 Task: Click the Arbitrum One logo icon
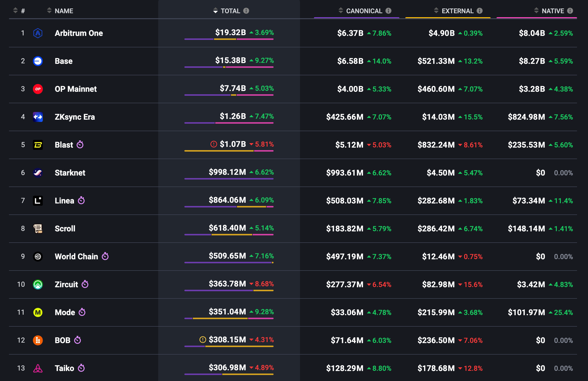point(38,33)
